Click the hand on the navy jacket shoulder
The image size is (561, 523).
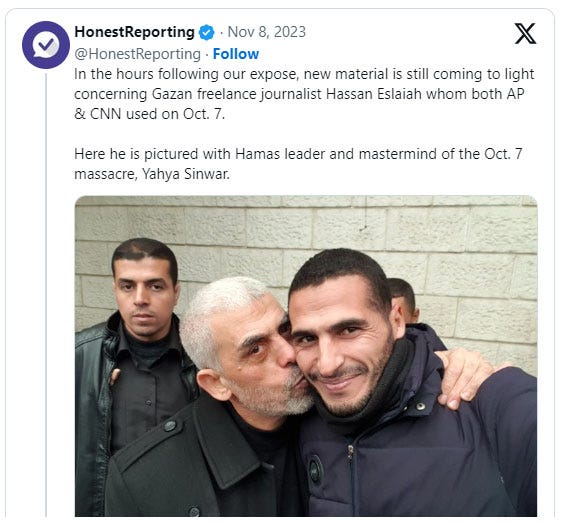tap(465, 377)
